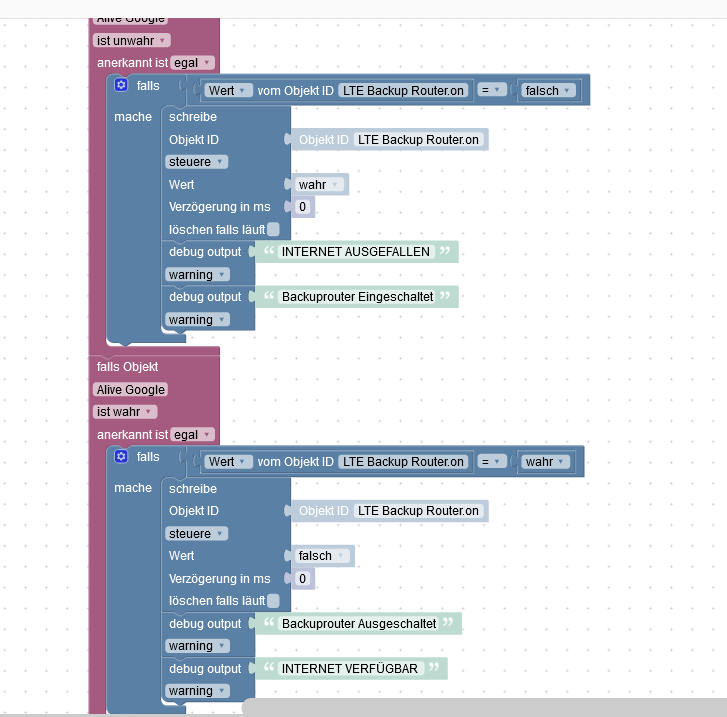Edit the 'INTERNET AUSGEFALLEN' text field
This screenshot has height=717, width=727.
pyautogui.click(x=356, y=252)
